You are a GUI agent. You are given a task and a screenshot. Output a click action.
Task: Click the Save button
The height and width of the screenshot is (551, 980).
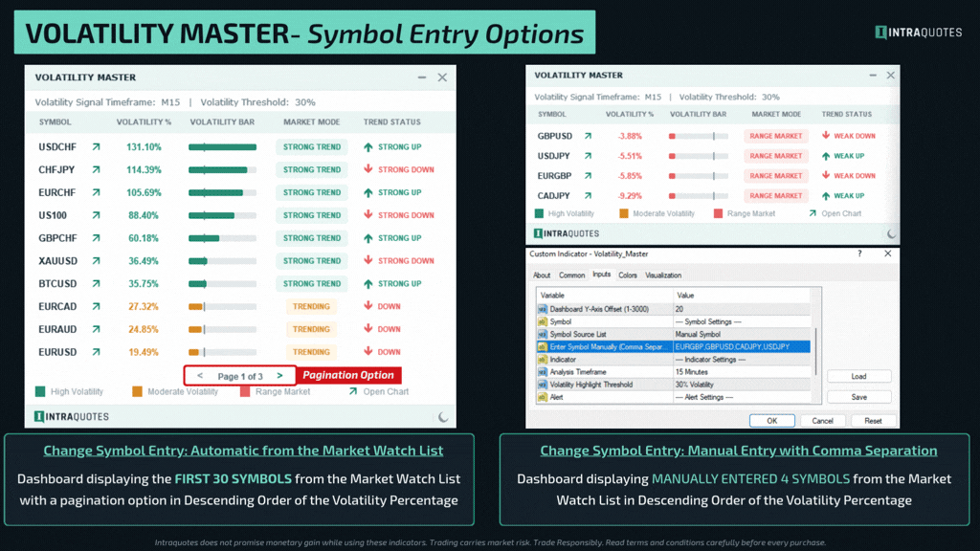(858, 397)
